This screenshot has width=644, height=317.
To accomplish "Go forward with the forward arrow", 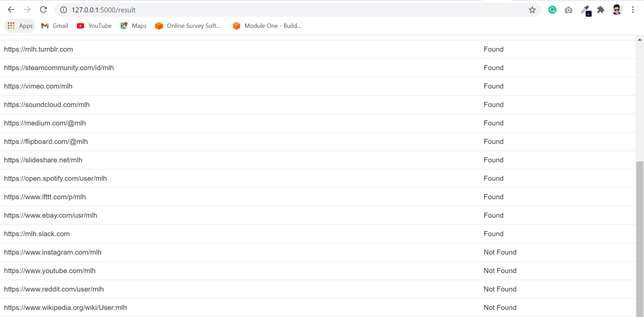I will coord(27,10).
